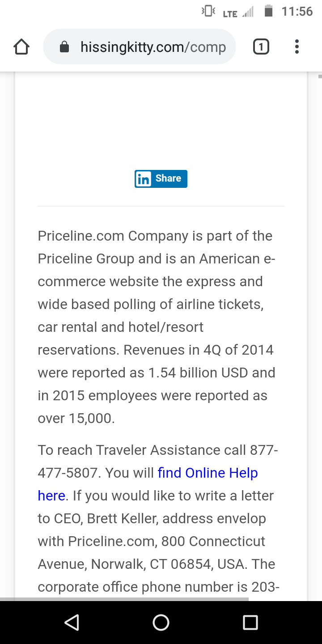Tap the cellular signal strength bars
Screen dimensions: 322x644
point(248,12)
